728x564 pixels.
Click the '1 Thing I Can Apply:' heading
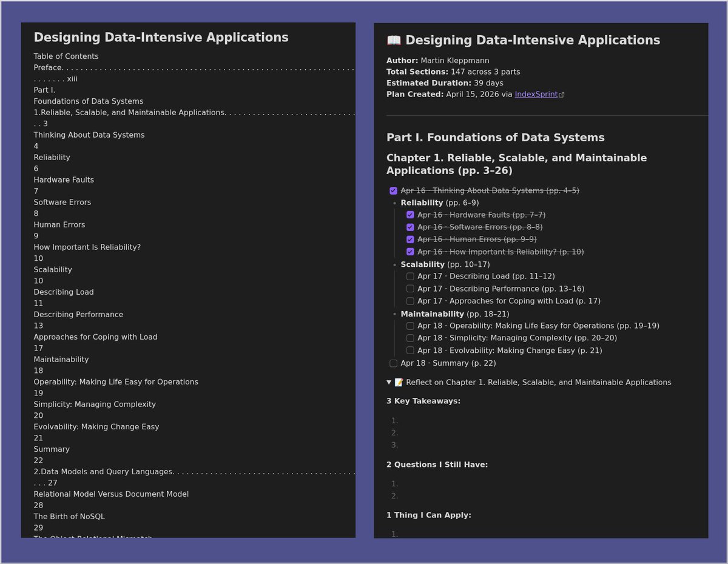click(x=429, y=515)
